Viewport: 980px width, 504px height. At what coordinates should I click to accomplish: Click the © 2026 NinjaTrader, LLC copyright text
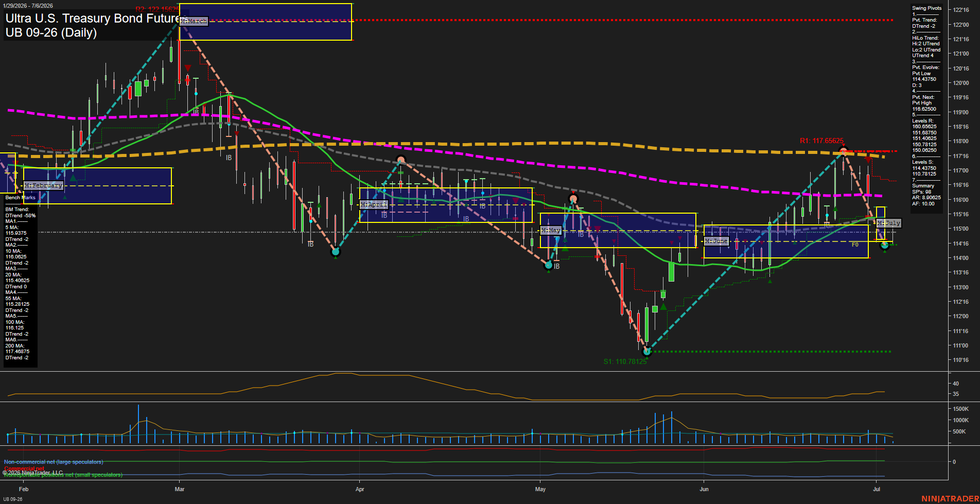click(x=32, y=473)
